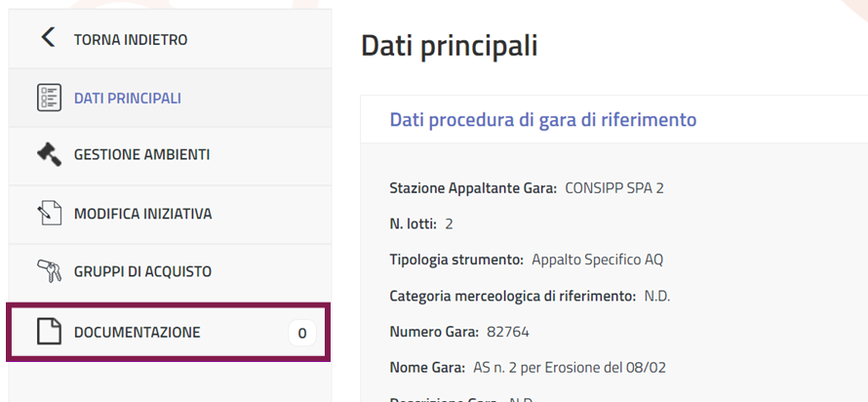Click the back chevron arrow icon
The image size is (868, 402).
tap(48, 38)
